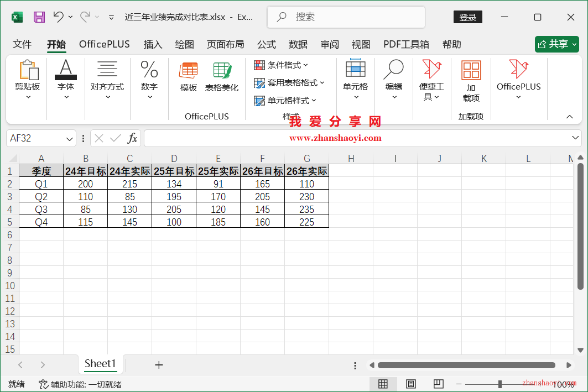Click the Select All corner triangle
588x392 pixels.
[x=13, y=158]
